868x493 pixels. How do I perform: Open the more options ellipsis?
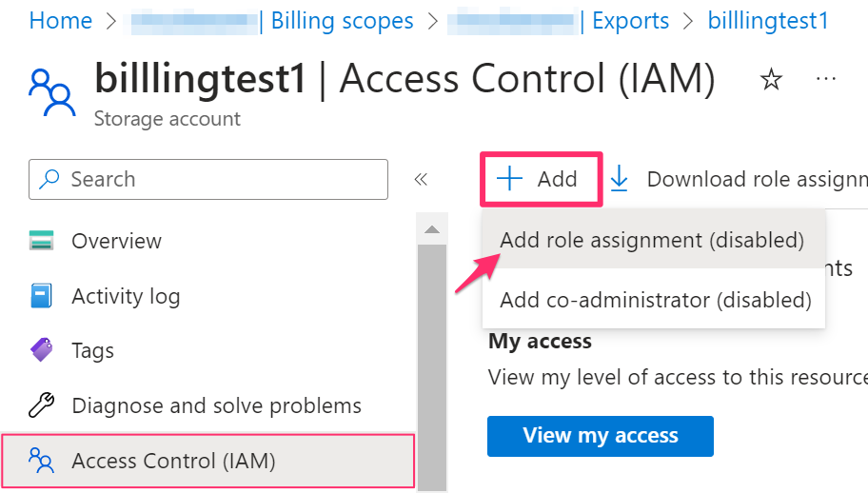coord(825,79)
